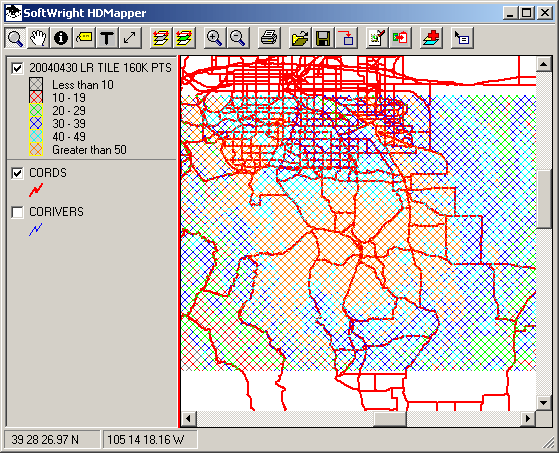Enable the CORIVERS layer checkbox

[17, 212]
